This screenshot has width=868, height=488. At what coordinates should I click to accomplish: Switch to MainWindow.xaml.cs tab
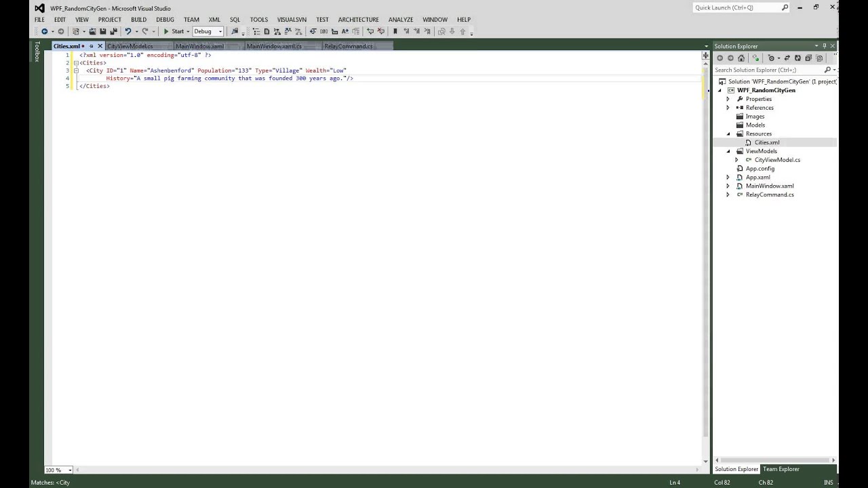tap(274, 46)
